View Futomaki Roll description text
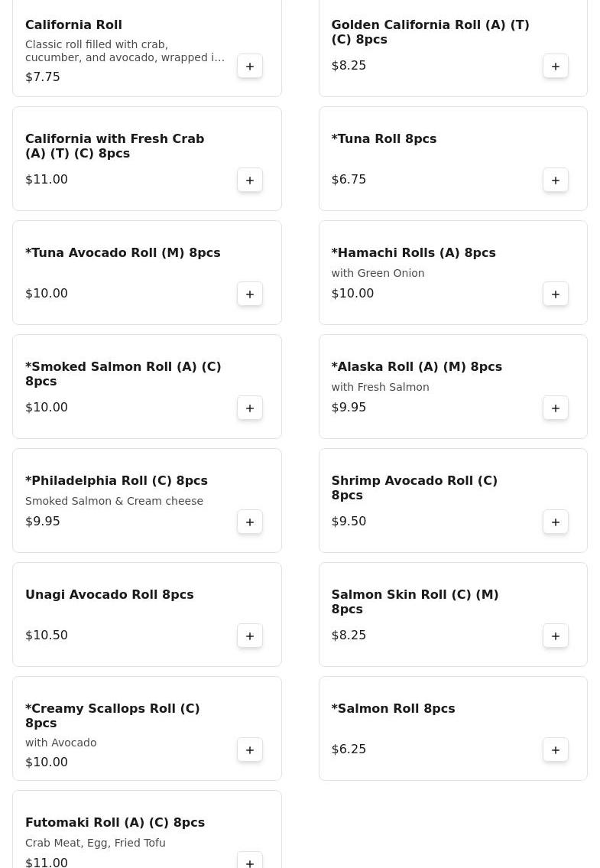 pos(96,843)
